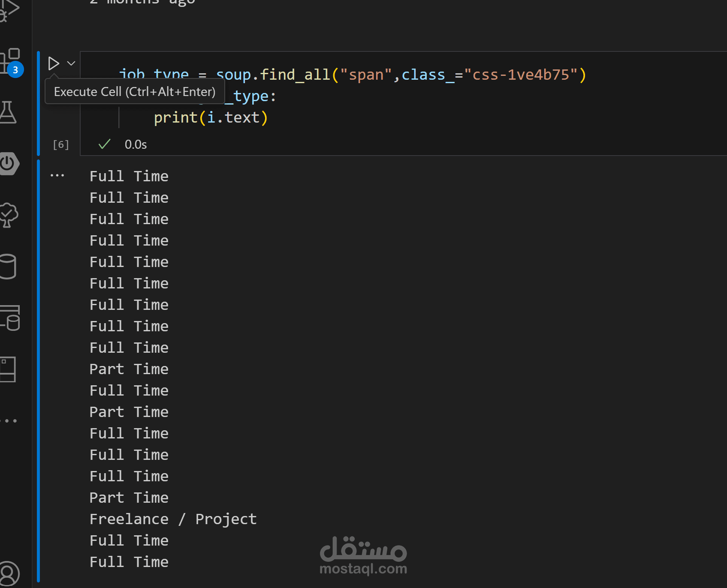The height and width of the screenshot is (588, 727).
Task: Open the Accounts menu icon
Action: click(9, 573)
